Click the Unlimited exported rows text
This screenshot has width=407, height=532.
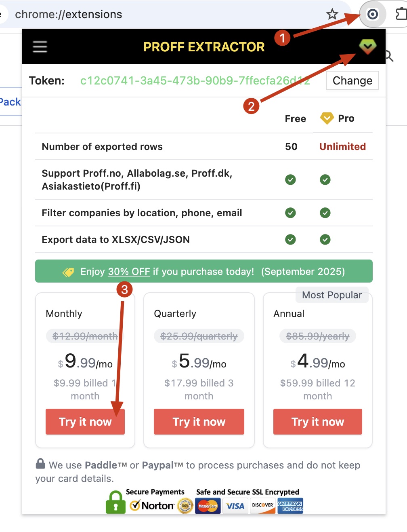pos(342,146)
